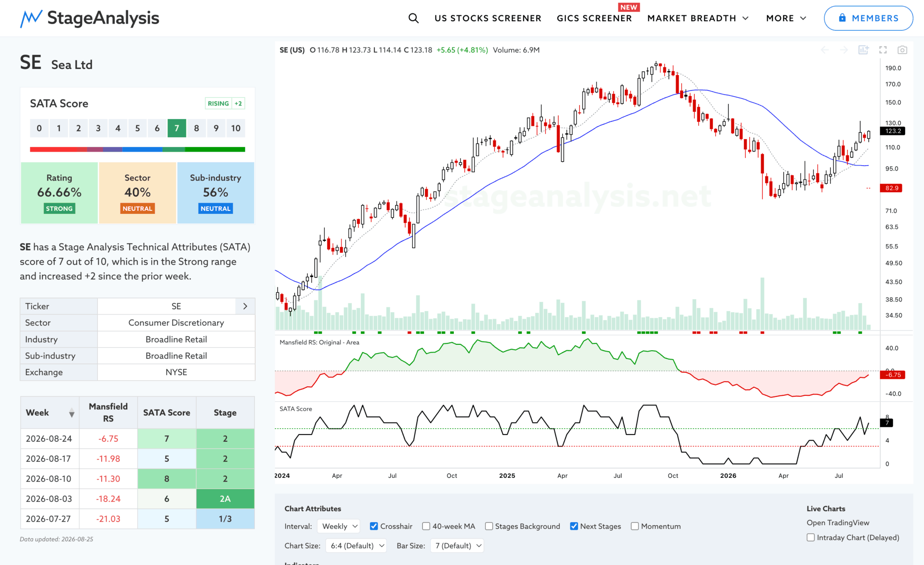Open US Stocks Screener
Image resolution: width=924 pixels, height=565 pixels.
point(488,18)
